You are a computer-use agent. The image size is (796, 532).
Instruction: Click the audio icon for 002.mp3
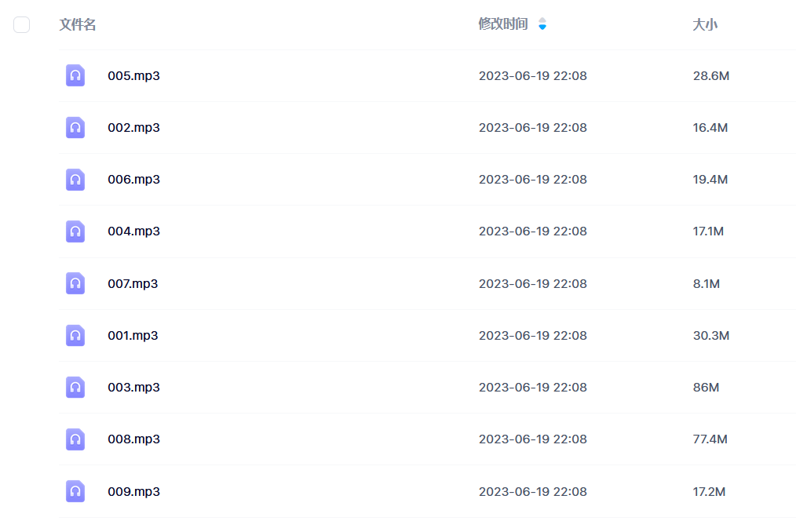(75, 127)
